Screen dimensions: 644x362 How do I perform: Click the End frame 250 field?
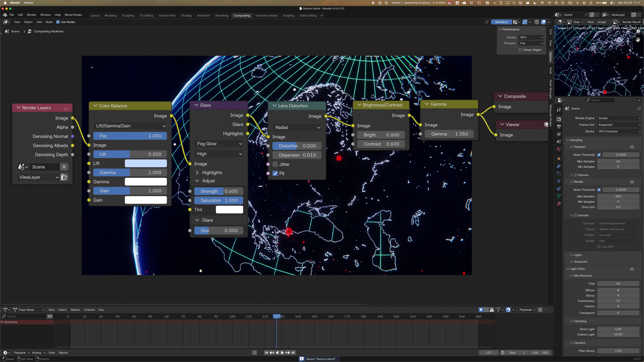(x=540, y=353)
